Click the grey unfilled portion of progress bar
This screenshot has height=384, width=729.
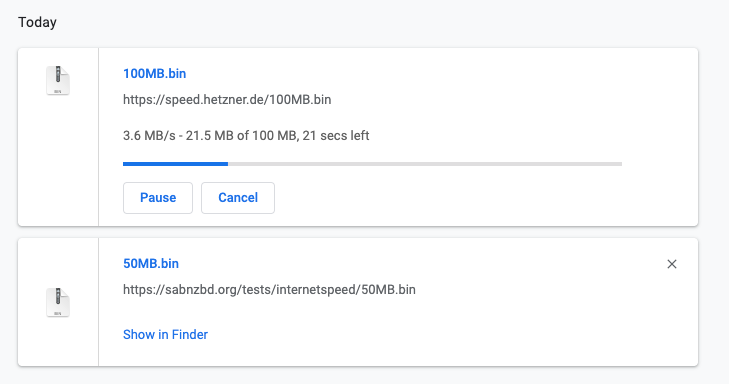425,164
